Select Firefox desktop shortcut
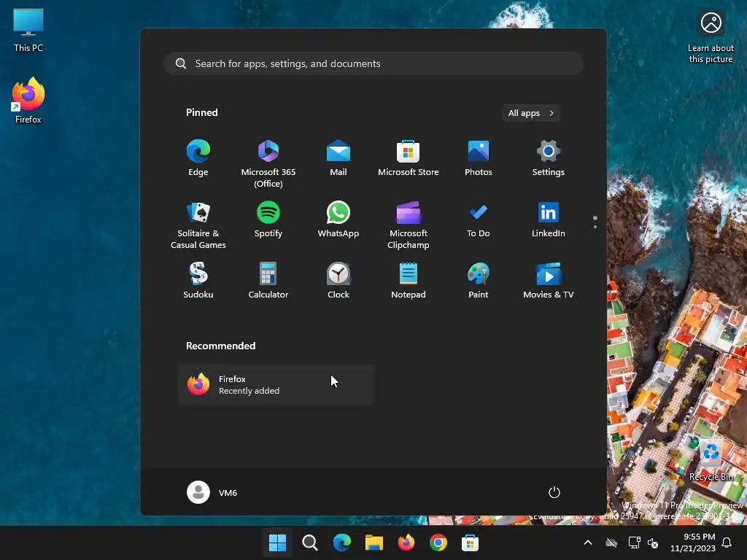Viewport: 747px width, 560px height. (x=28, y=101)
